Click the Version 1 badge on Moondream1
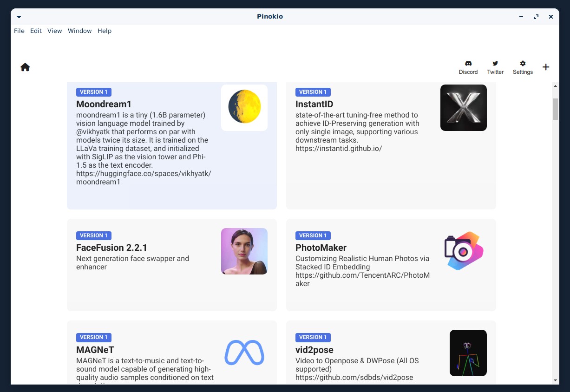Image resolution: width=570 pixels, height=392 pixels. click(x=94, y=92)
